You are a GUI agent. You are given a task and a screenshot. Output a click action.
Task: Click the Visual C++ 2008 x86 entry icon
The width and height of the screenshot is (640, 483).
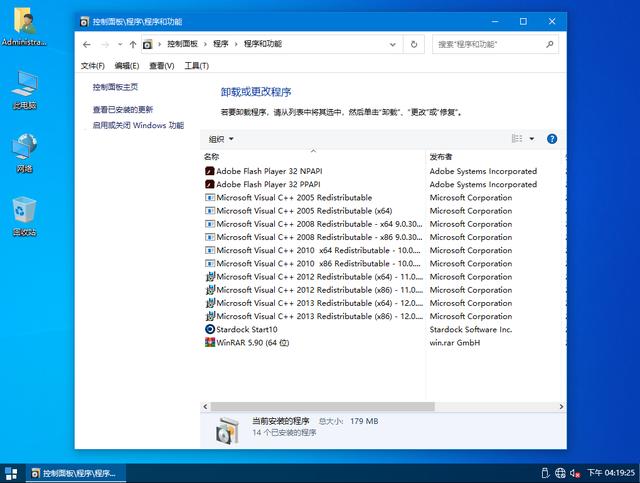(210, 237)
